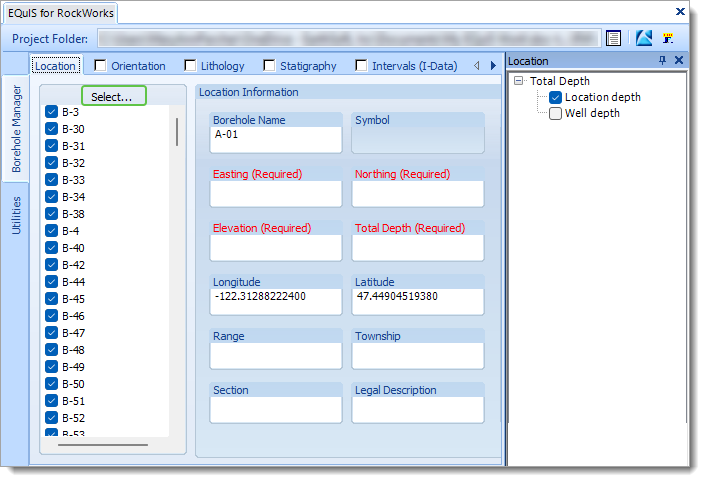Pin the Location side panel

[662, 60]
